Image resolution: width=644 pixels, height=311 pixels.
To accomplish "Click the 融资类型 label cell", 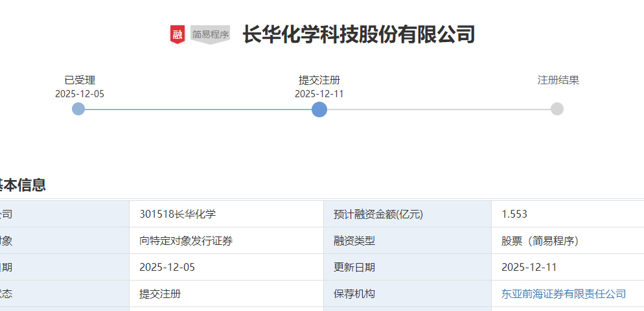I will click(x=408, y=241).
